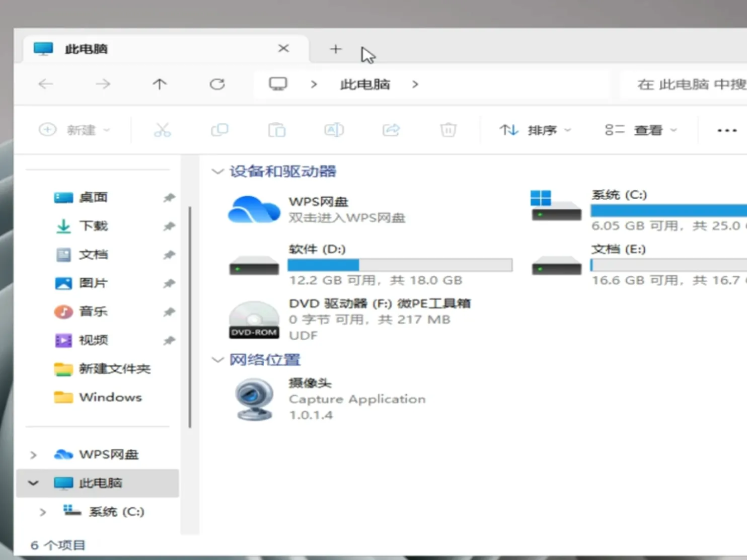Click the Delete icon on the command bar
The width and height of the screenshot is (747, 560).
448,130
